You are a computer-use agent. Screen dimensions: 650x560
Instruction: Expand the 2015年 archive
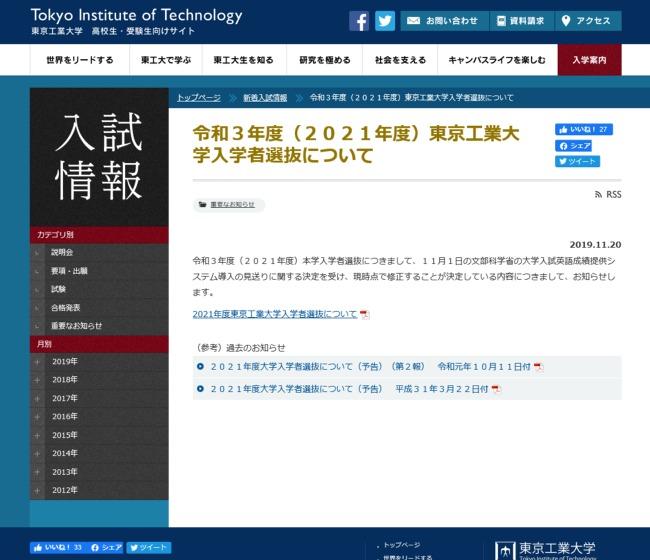coord(99,435)
